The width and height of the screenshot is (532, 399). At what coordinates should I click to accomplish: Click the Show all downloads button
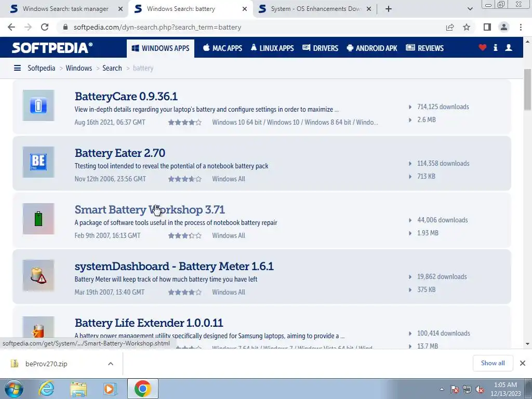493,363
